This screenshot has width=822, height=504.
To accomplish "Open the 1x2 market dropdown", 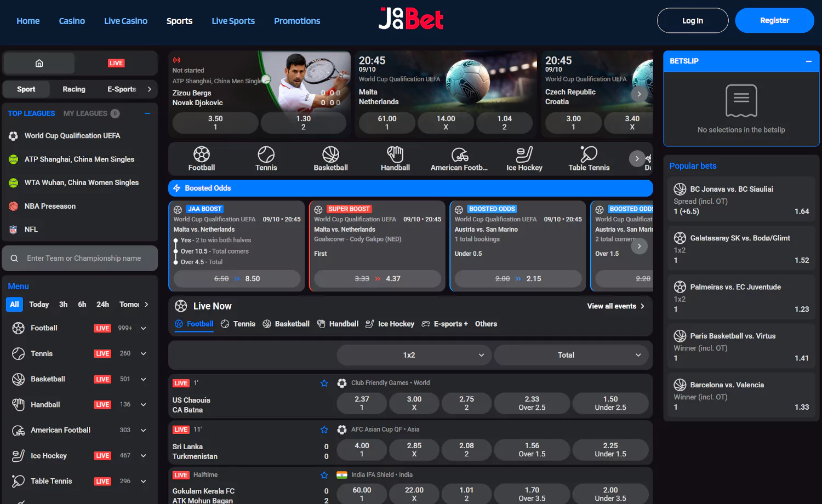I will [x=414, y=355].
